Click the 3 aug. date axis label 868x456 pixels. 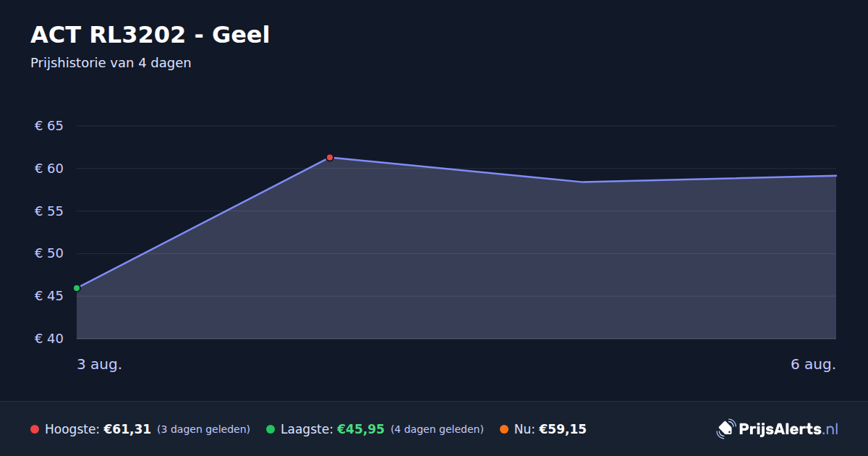[100, 364]
